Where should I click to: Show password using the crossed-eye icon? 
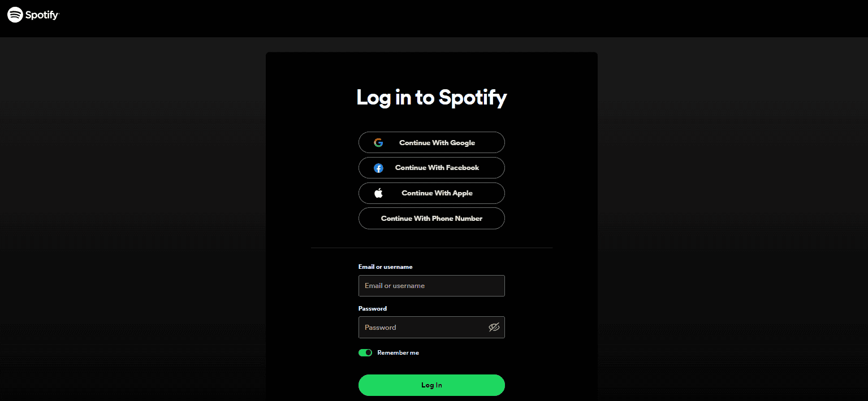(494, 327)
